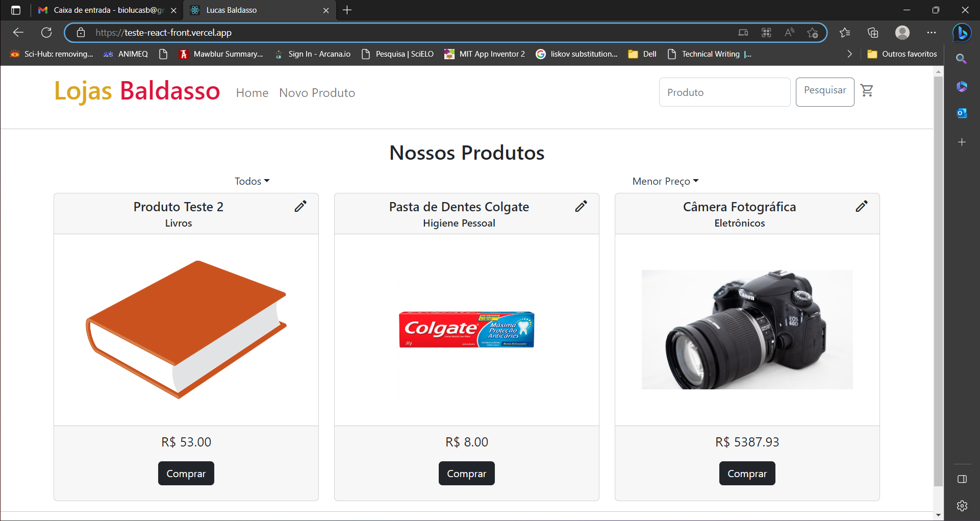The height and width of the screenshot is (521, 980).
Task: Click pencil icon on Pasta de Dentes Colgate
Action: pyautogui.click(x=581, y=206)
